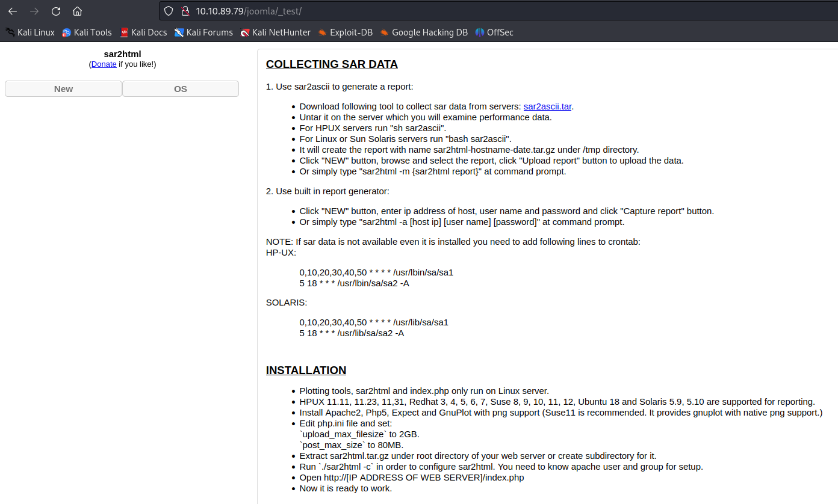Open Exploit-DB from the bookmarks bar
This screenshot has height=504, width=838.
coord(345,32)
